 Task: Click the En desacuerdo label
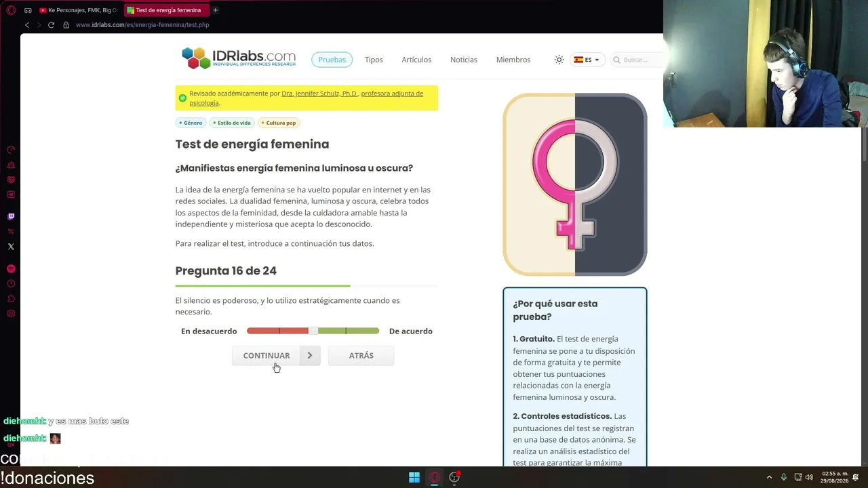(209, 331)
